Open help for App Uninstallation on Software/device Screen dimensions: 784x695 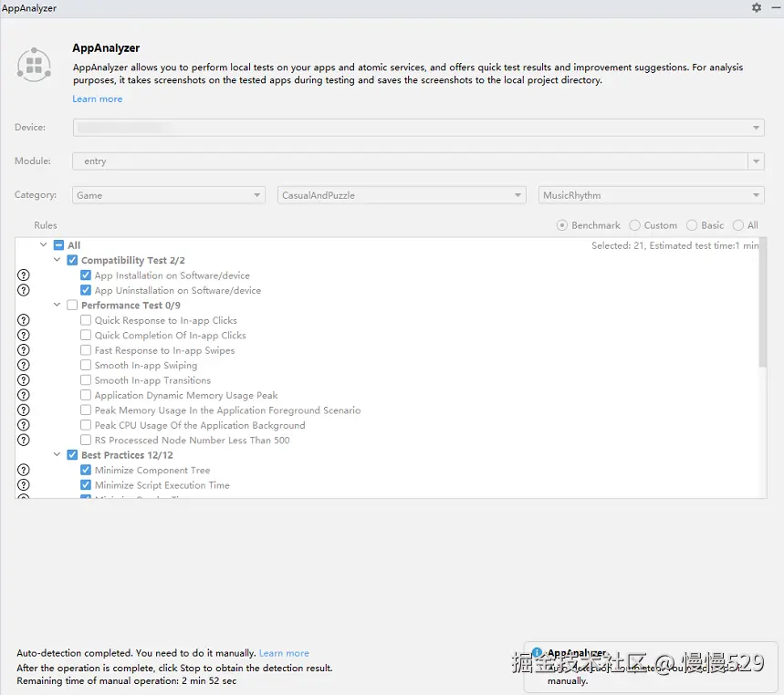tap(24, 290)
